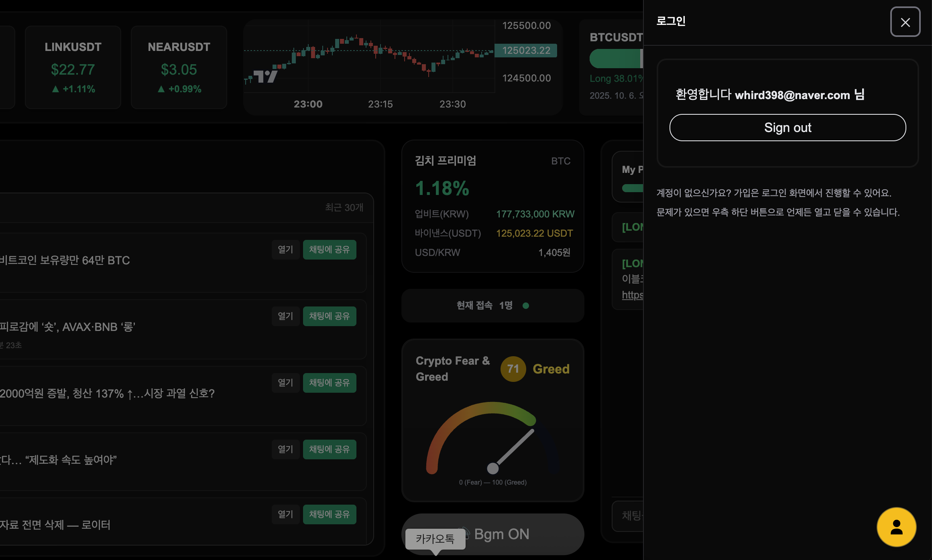Click the 125023.22 current price label
The height and width of the screenshot is (560, 932).
[526, 51]
